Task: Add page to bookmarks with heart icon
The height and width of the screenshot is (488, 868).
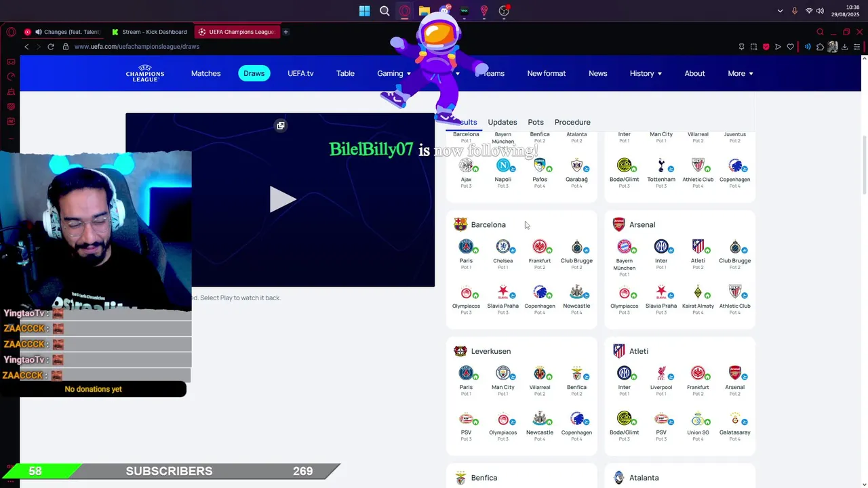Action: (790, 47)
